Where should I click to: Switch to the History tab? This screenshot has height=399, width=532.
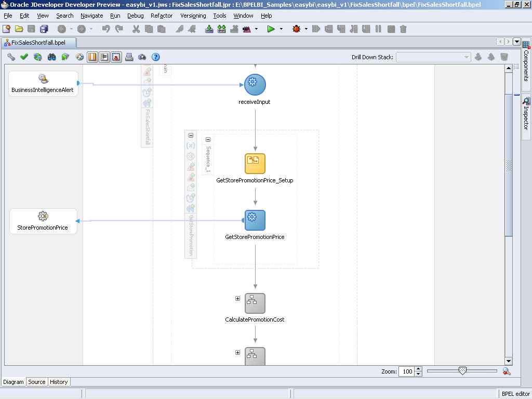tap(59, 382)
